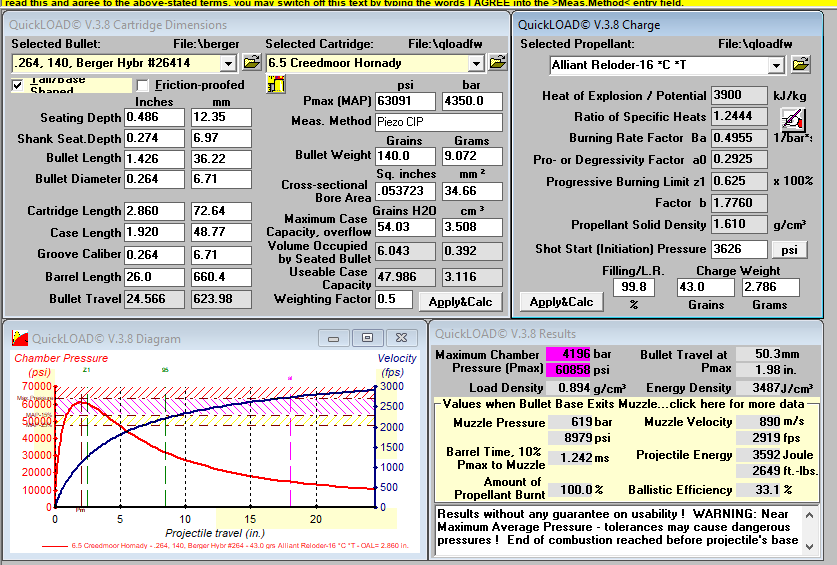Image resolution: width=837 pixels, height=565 pixels.
Task: Click Shank Seat.Depth inches field
Action: (154, 138)
